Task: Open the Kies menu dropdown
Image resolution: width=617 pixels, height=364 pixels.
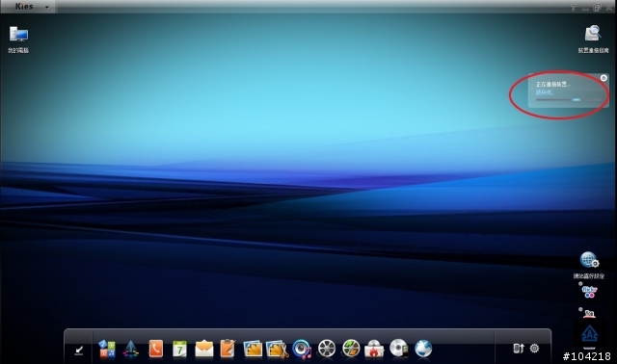Action: (x=46, y=7)
